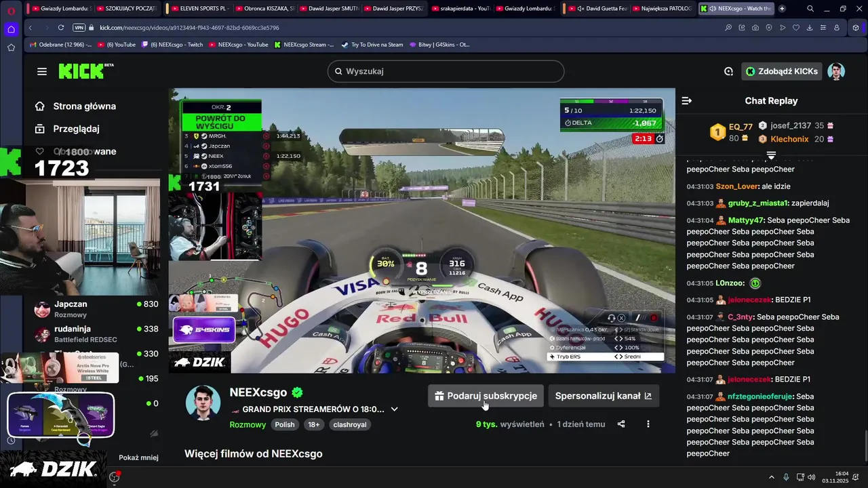Screen dimensions: 868x488
Task: Open Przeglądaj in the sidebar
Action: coord(76,129)
